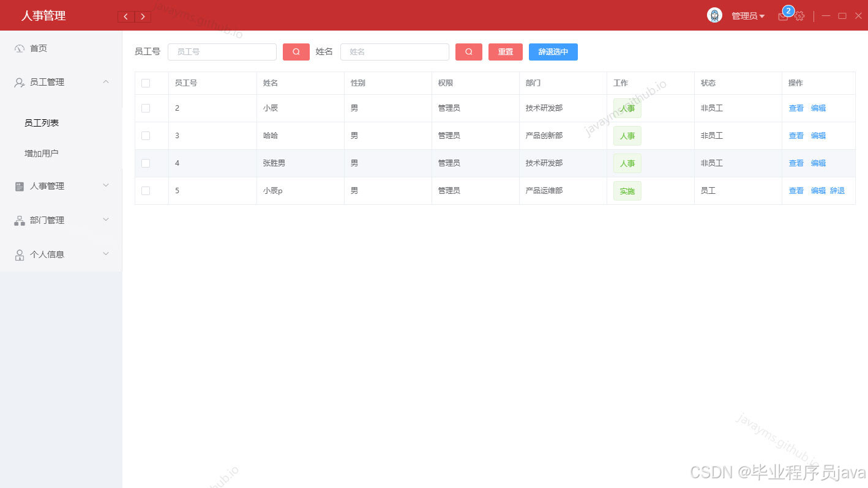
Task: Click 人事 tag in 哈哈 row
Action: pyautogui.click(x=627, y=136)
